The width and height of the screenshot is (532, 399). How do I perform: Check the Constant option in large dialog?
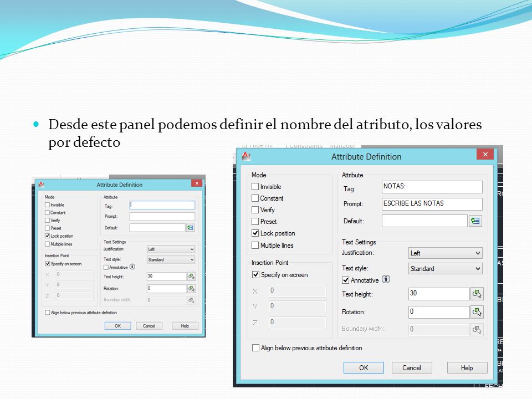click(255, 198)
